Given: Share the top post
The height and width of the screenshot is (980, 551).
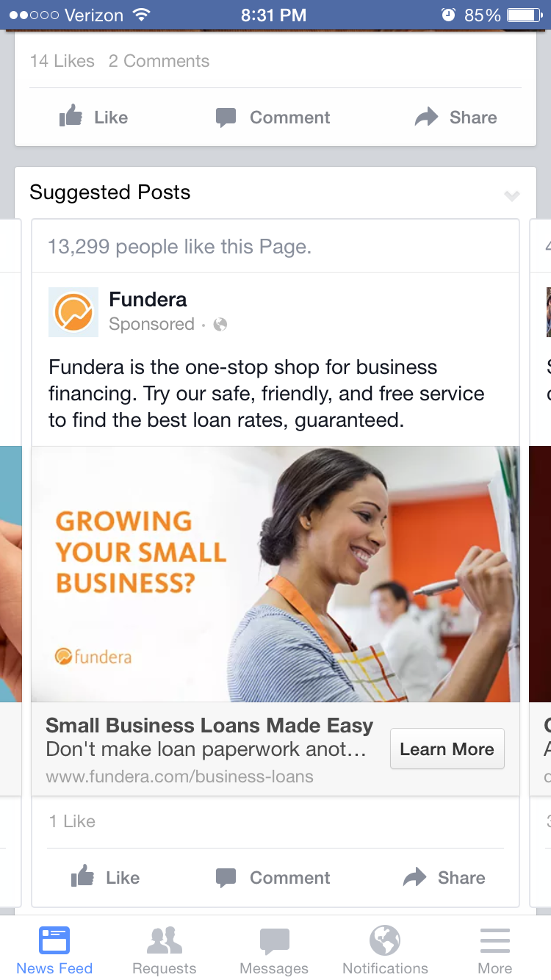Looking at the screenshot, I should point(455,117).
